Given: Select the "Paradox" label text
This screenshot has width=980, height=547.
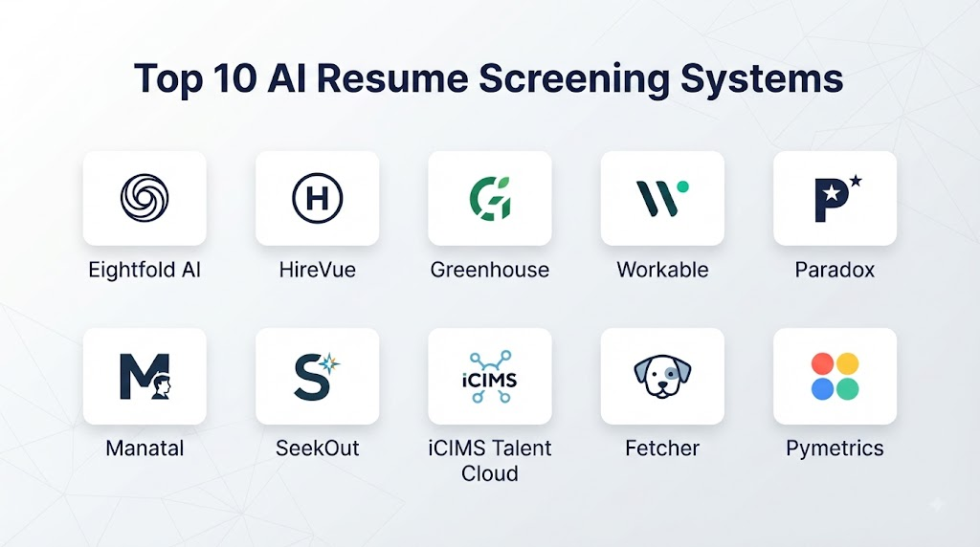Looking at the screenshot, I should tap(835, 270).
